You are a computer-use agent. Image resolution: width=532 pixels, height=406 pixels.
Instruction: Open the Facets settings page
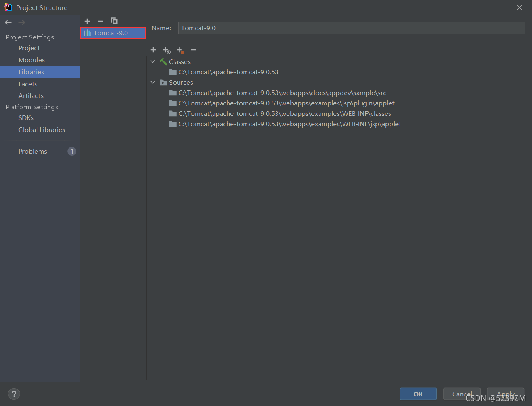(x=28, y=84)
